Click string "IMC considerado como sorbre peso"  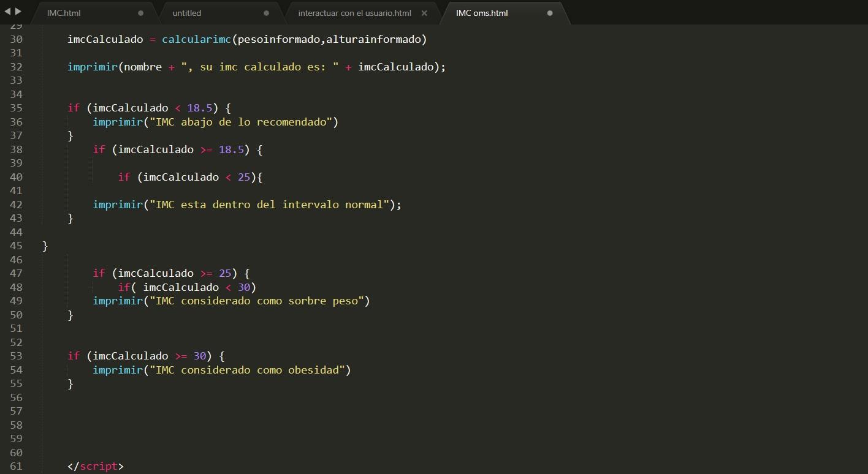257,301
